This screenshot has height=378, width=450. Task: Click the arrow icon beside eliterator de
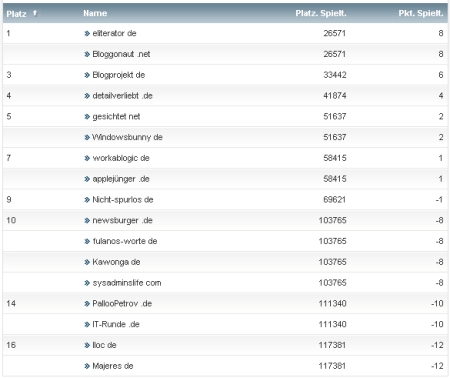(x=87, y=33)
